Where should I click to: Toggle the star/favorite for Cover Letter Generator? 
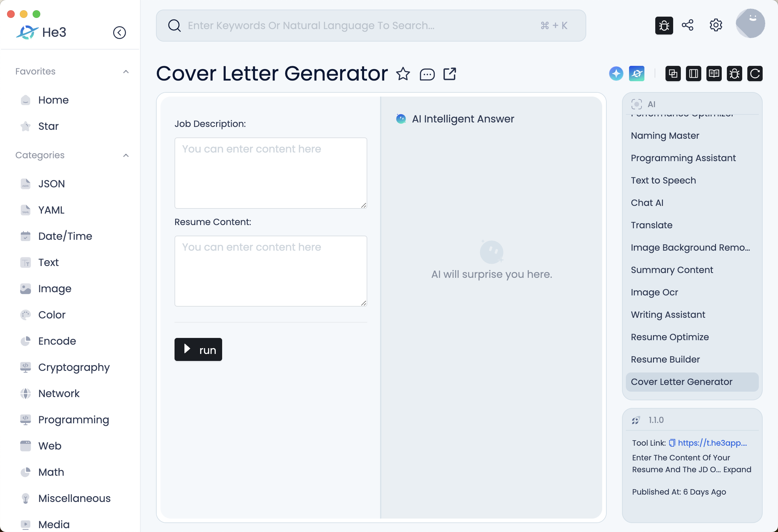403,74
